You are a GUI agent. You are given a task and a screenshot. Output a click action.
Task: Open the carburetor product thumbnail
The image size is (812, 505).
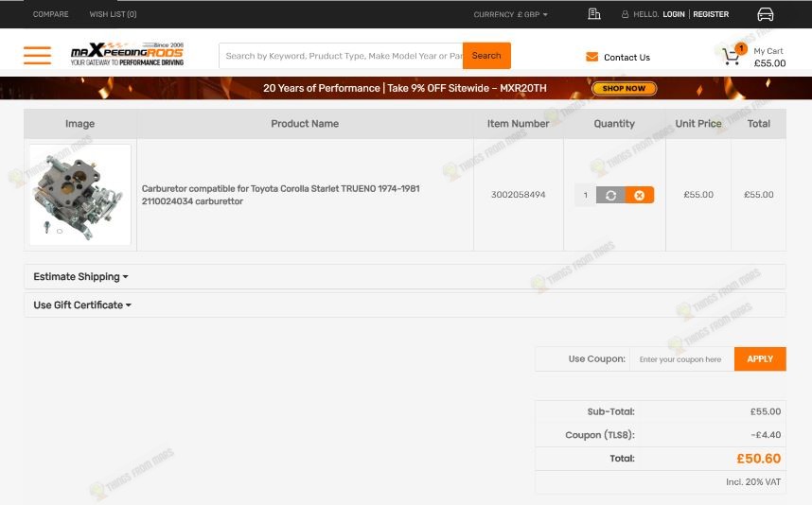coord(80,195)
